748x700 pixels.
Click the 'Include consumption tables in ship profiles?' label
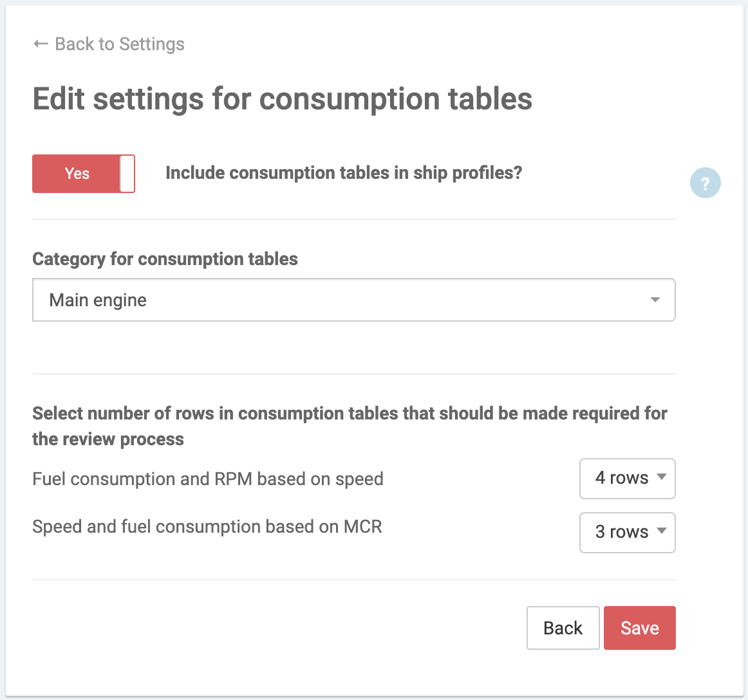[x=344, y=173]
